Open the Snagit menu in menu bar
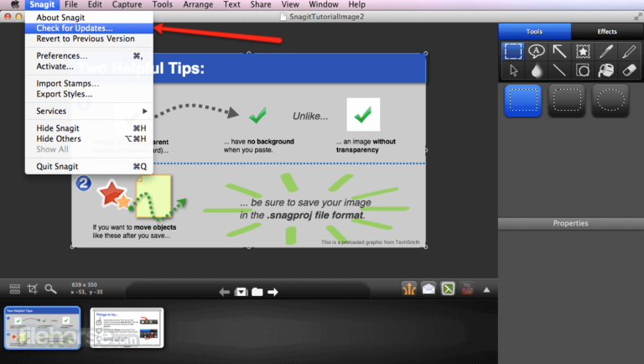 tap(42, 4)
